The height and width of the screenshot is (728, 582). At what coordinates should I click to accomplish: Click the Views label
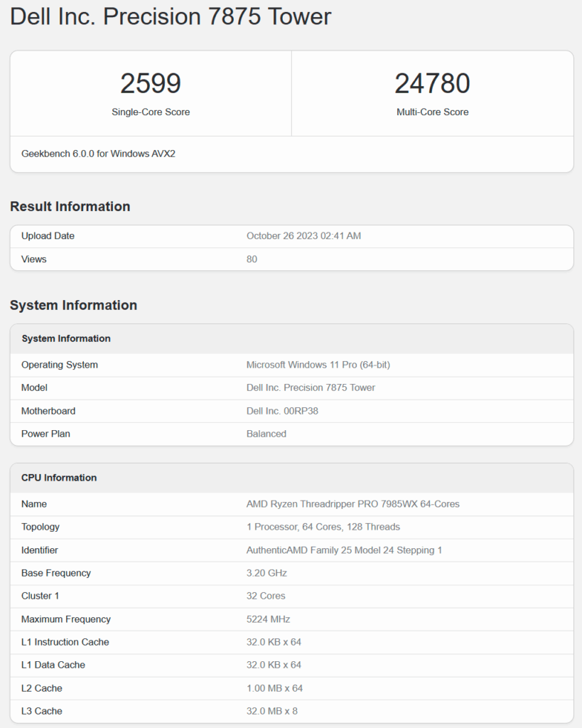tap(34, 259)
